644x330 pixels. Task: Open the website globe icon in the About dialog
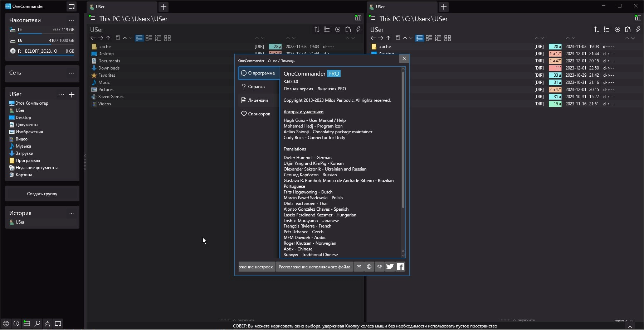[369, 267]
